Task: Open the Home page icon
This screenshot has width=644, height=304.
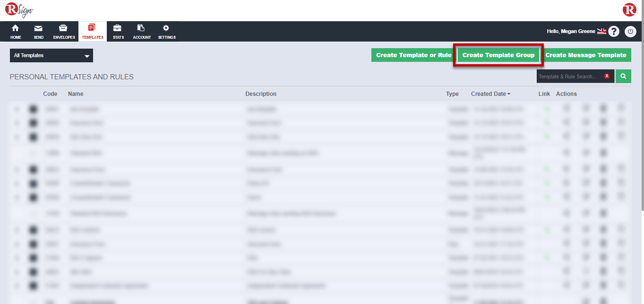Action: (16, 31)
